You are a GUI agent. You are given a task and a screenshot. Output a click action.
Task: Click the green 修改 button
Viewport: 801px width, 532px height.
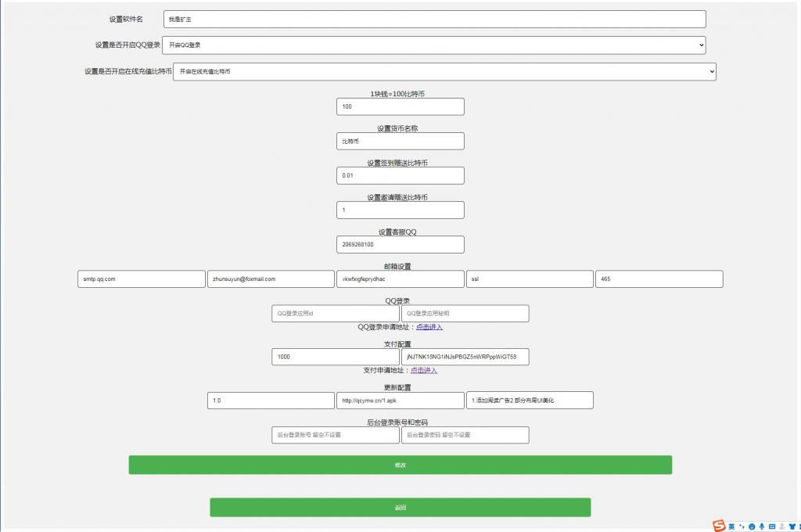tap(400, 464)
